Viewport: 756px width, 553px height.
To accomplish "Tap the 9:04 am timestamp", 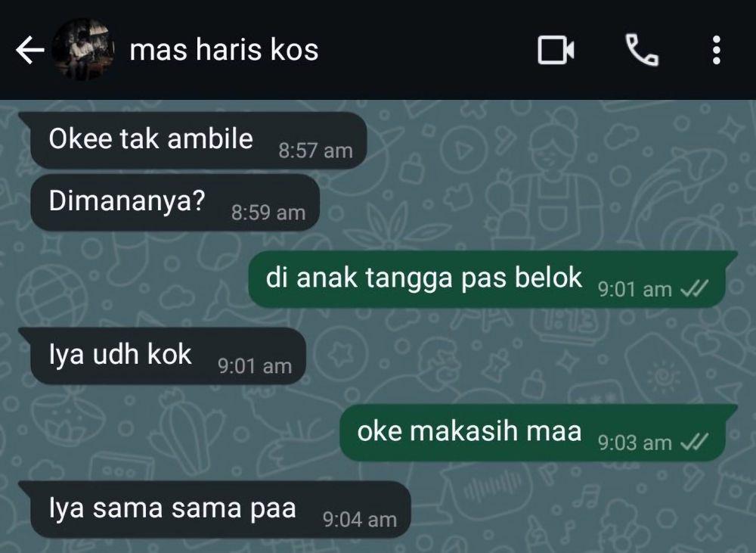I will tap(360, 520).
